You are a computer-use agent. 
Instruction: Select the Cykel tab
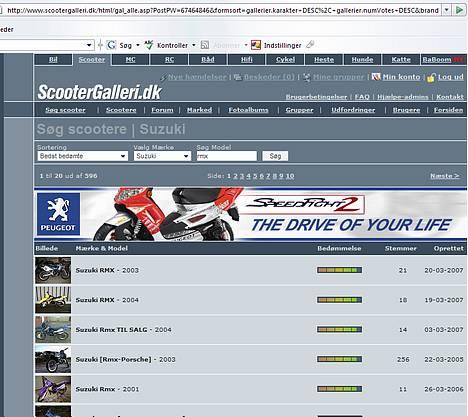point(285,60)
